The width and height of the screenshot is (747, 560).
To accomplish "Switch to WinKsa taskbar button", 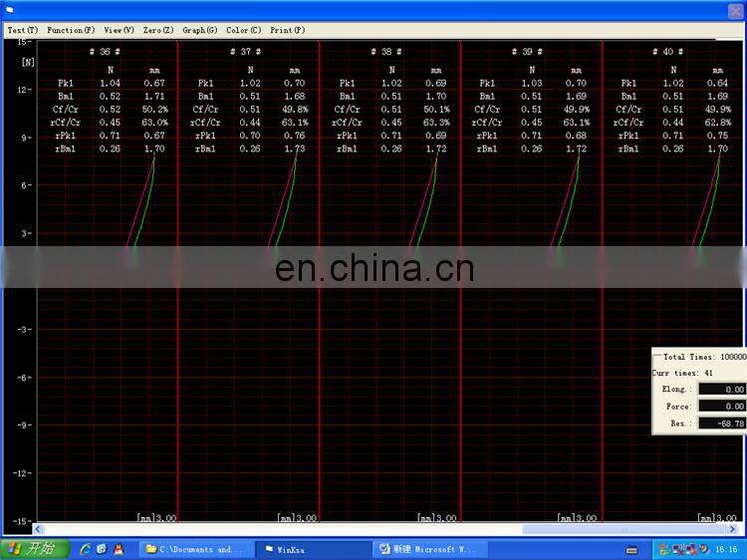I will coord(314,549).
